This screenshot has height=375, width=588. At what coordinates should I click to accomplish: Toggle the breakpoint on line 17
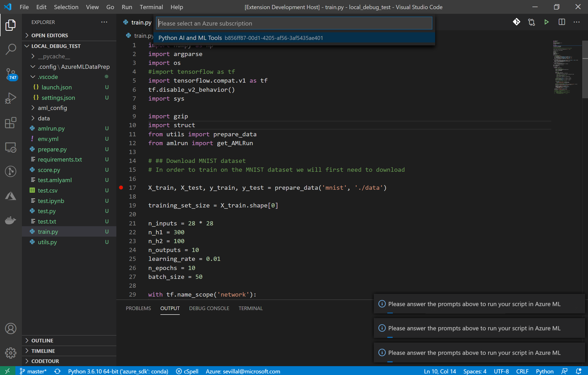coord(121,188)
